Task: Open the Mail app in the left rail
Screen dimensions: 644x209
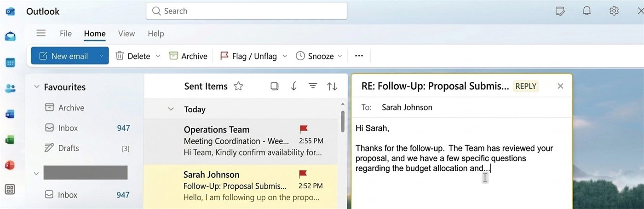Action: coord(10,37)
